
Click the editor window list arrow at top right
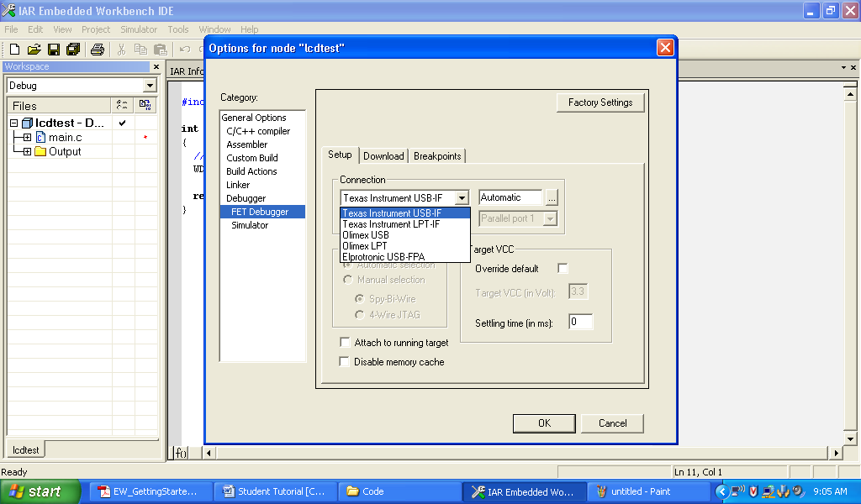pos(843,67)
